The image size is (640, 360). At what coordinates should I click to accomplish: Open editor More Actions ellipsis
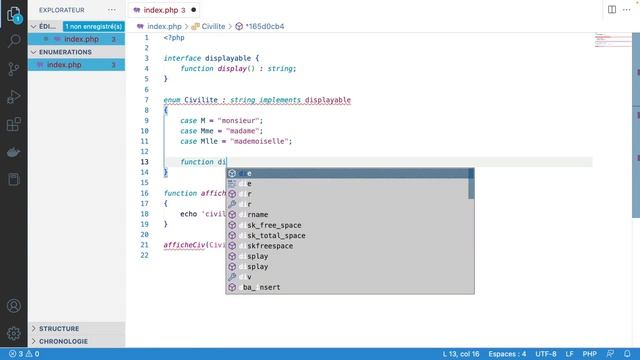tap(627, 10)
